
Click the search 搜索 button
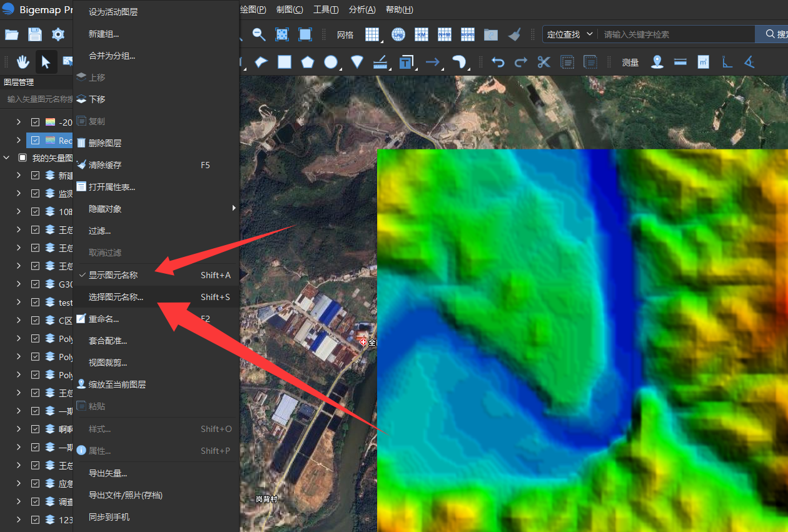click(x=772, y=34)
